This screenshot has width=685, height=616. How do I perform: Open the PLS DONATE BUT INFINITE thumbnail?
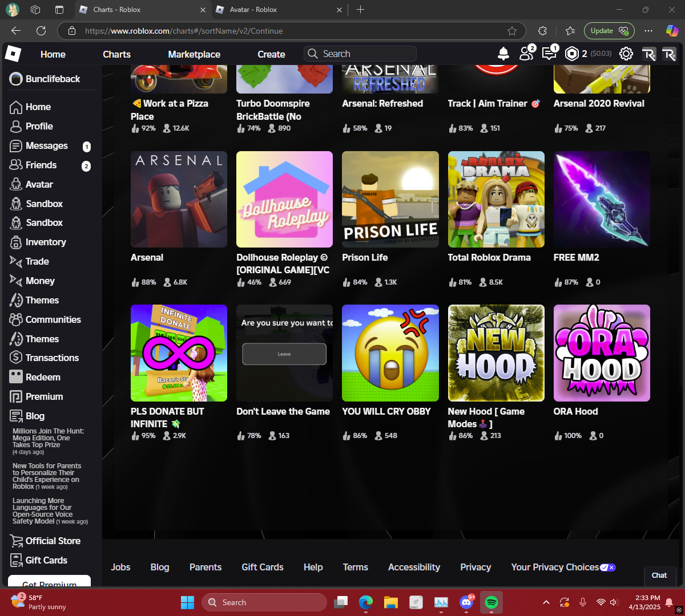tap(179, 353)
